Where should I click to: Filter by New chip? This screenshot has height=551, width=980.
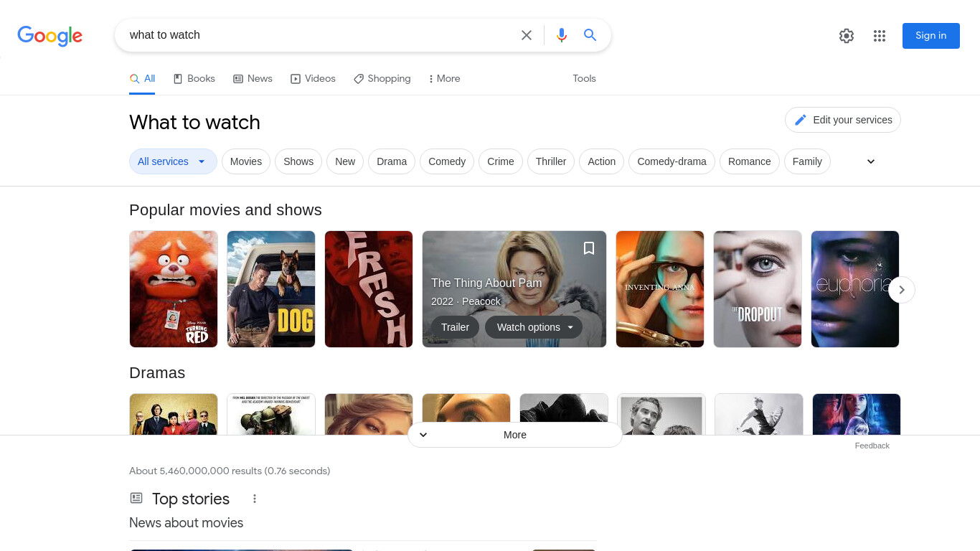tap(345, 161)
